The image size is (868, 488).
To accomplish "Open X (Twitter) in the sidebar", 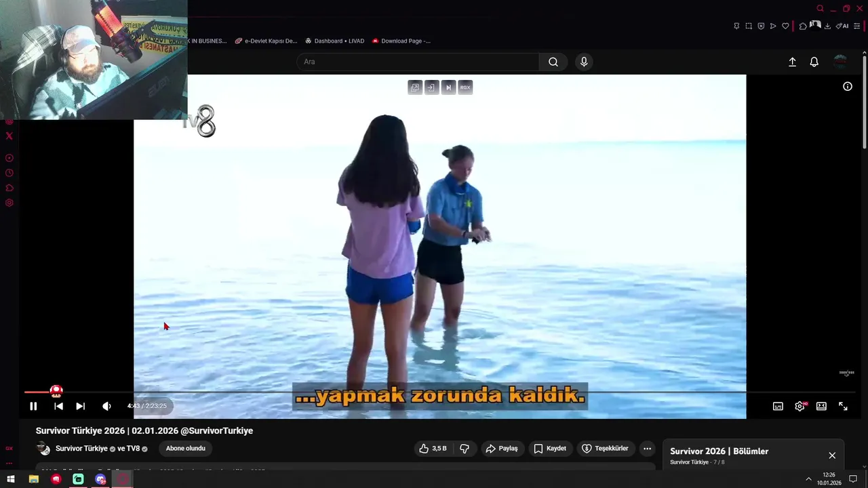I will (x=9, y=136).
